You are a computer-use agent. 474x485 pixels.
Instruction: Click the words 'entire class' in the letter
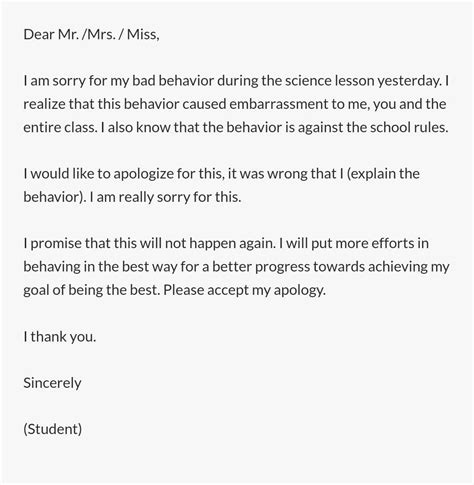pos(60,127)
